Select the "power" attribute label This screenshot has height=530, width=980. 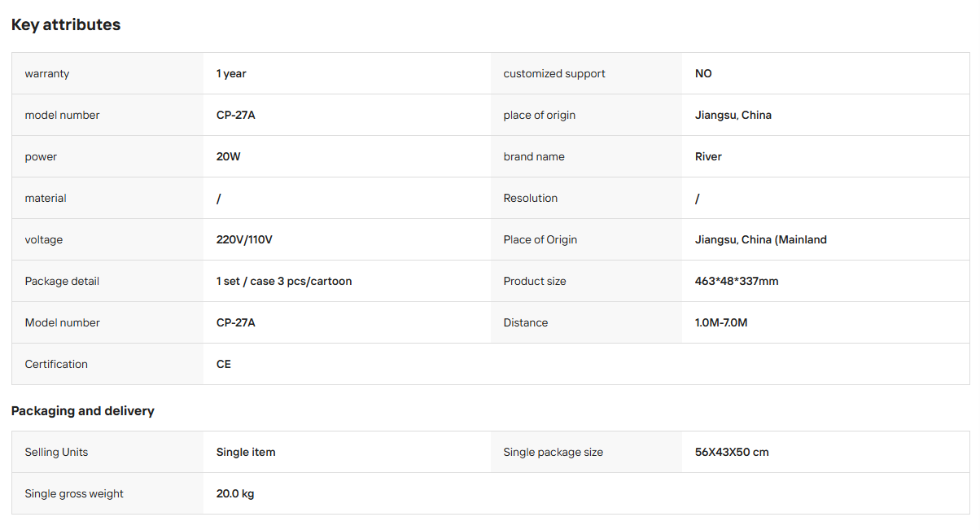coord(41,157)
